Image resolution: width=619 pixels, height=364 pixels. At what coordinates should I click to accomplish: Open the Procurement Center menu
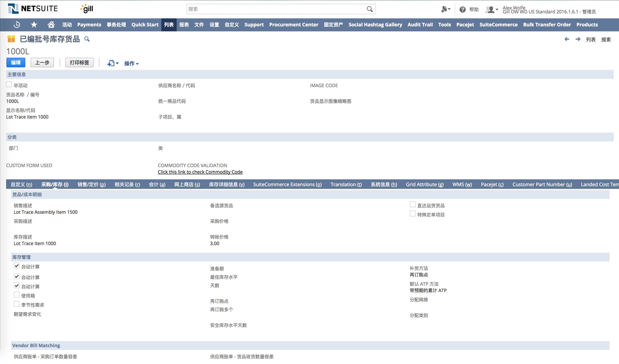coord(293,24)
